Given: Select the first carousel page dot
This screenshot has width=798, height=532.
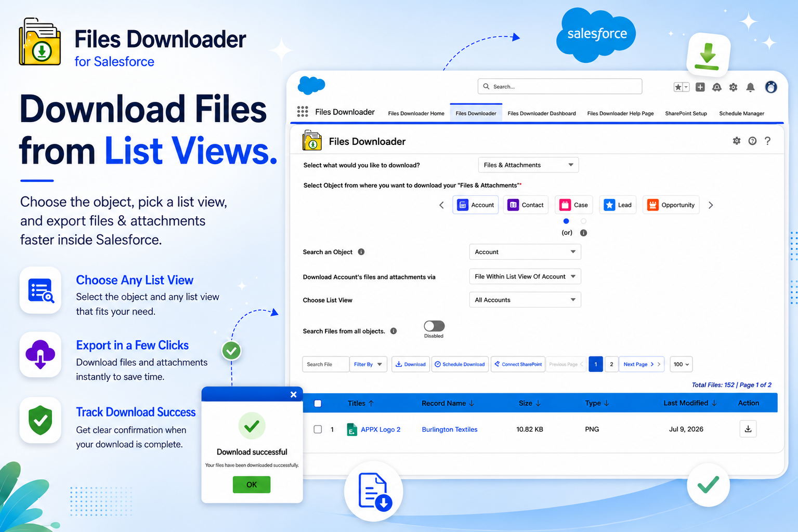Looking at the screenshot, I should point(566,221).
